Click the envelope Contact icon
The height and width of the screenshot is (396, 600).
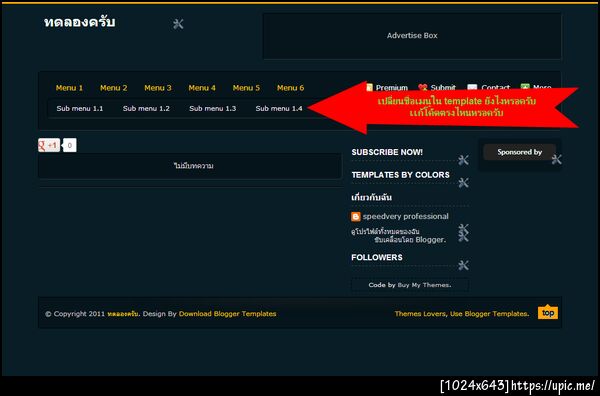[472, 88]
